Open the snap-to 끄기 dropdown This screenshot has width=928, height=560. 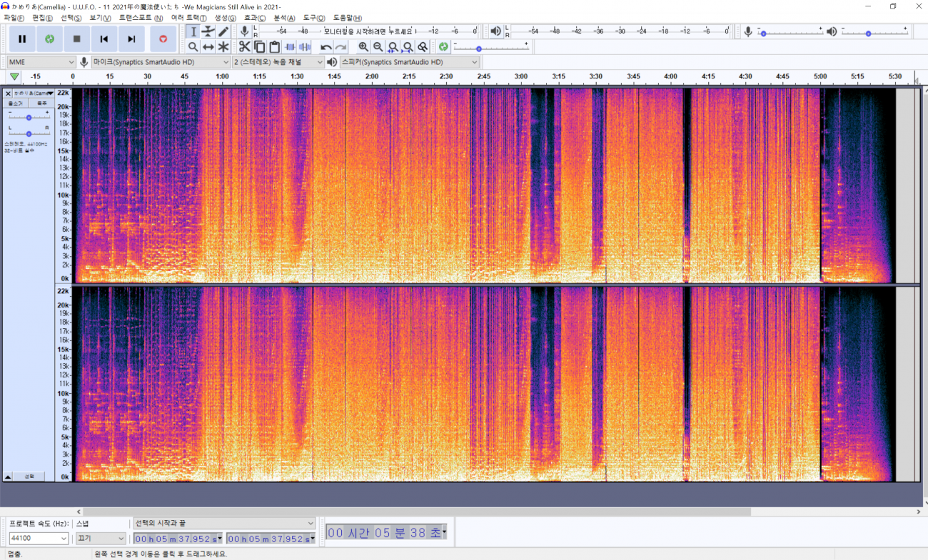(x=101, y=539)
